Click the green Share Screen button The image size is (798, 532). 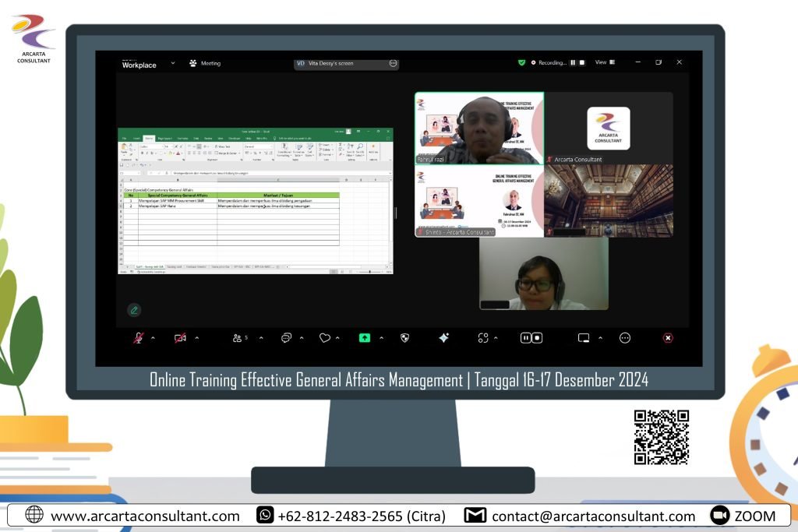364,338
